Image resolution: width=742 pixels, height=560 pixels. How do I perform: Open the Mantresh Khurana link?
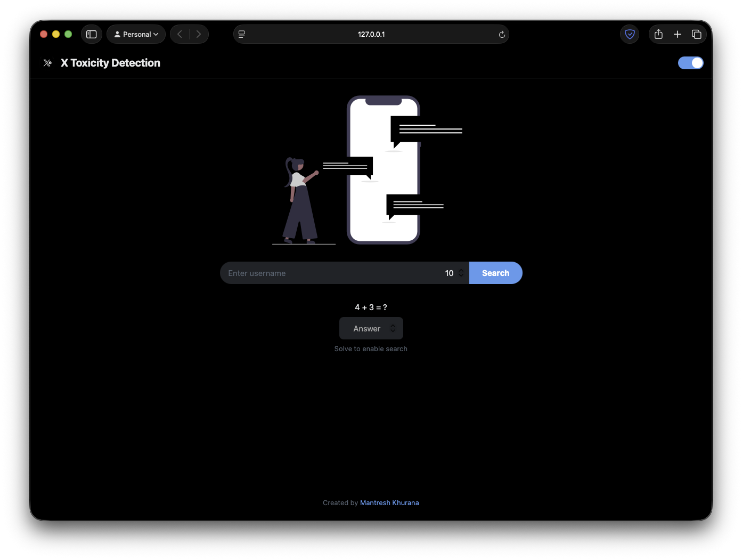(389, 502)
